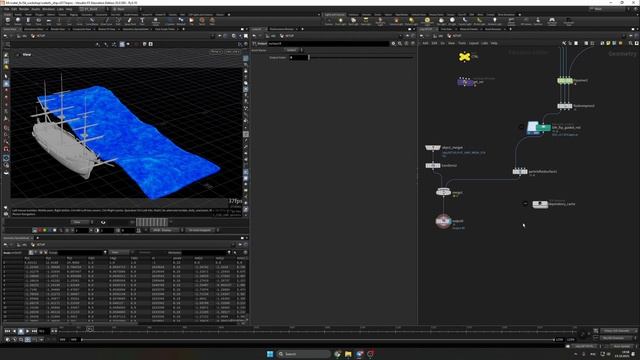
Task: Select the object_merge node
Action: [433, 148]
